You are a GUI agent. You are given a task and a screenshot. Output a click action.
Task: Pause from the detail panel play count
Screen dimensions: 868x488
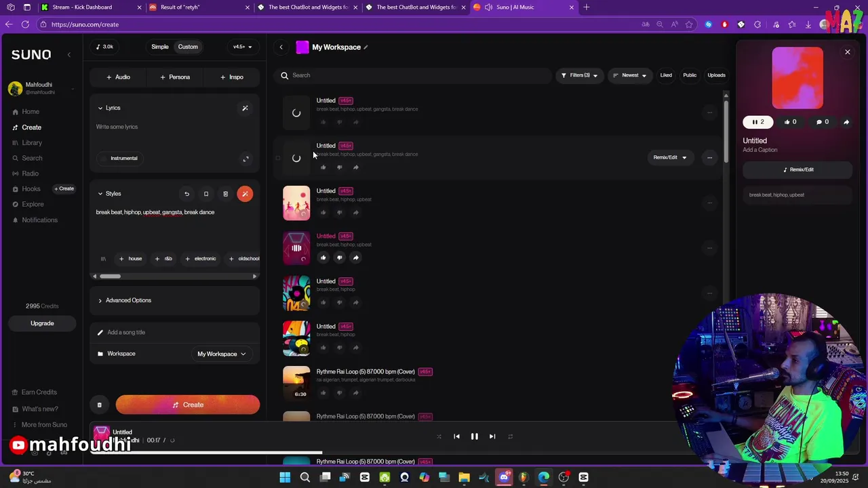[757, 123]
